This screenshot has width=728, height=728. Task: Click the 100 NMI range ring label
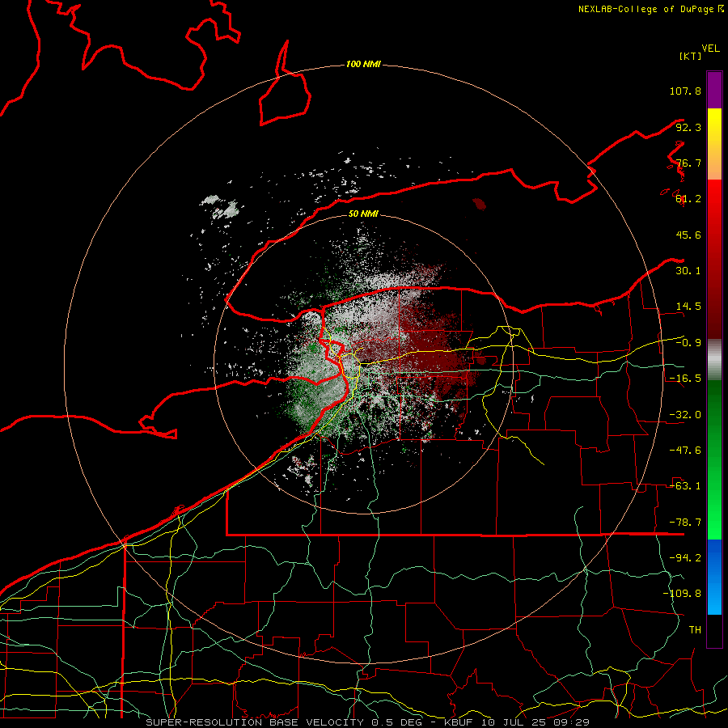click(x=363, y=64)
